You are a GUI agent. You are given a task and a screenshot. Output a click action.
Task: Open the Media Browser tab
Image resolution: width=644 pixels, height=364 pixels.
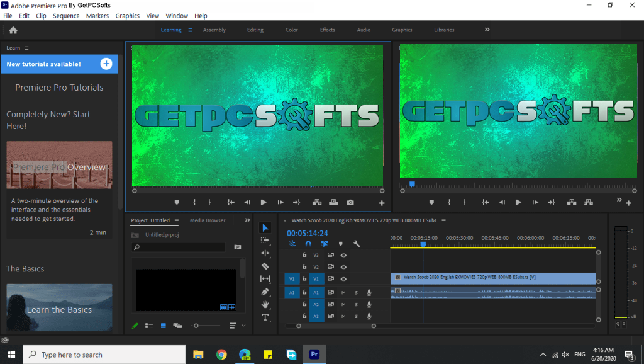208,220
